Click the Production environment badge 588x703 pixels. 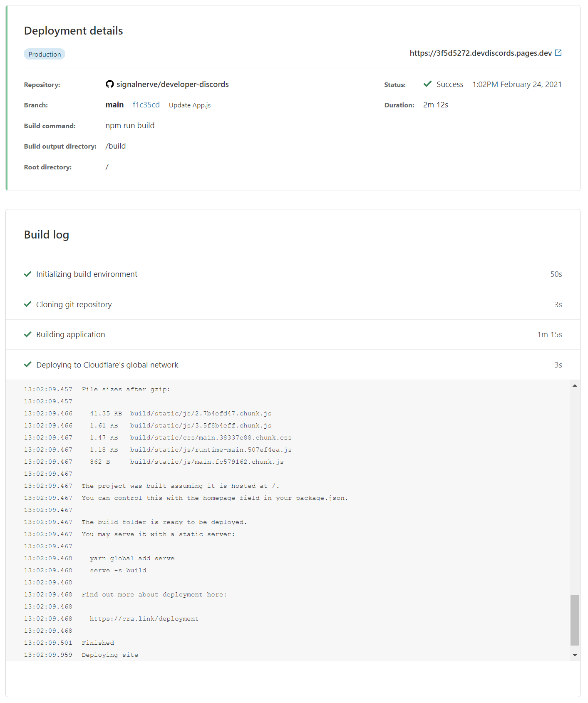44,54
